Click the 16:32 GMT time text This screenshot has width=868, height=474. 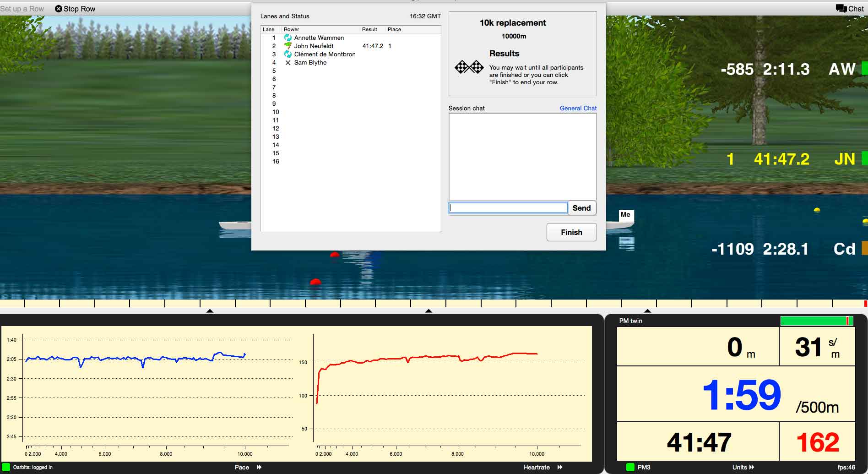pos(425,16)
